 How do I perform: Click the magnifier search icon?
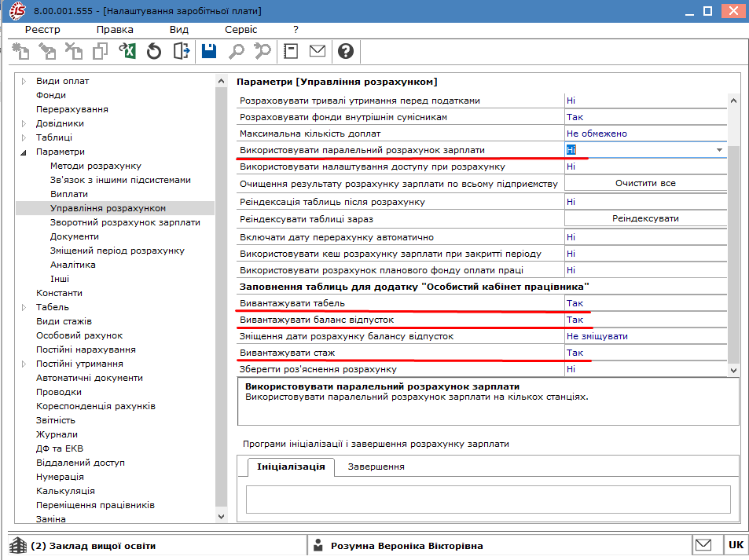(x=236, y=51)
